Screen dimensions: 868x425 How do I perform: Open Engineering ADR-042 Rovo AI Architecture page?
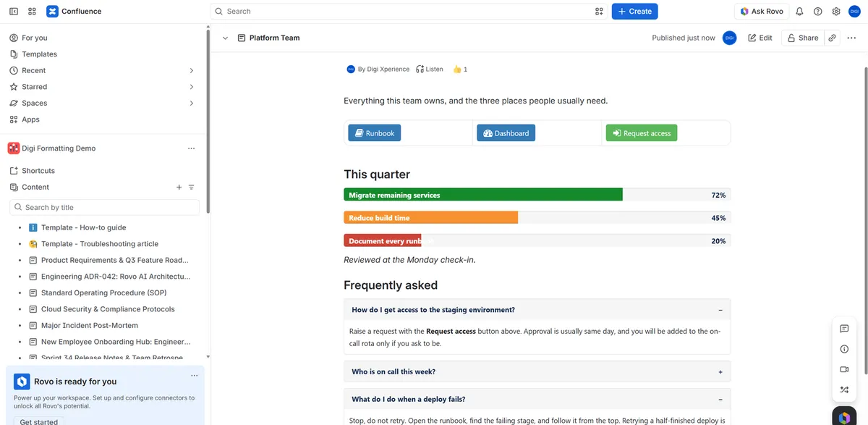pyautogui.click(x=115, y=277)
